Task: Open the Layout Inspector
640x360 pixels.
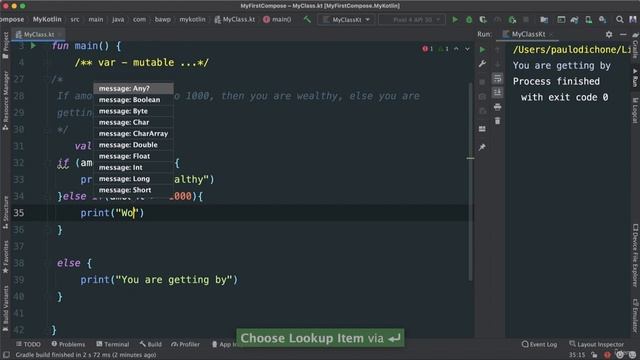Action: click(596, 344)
